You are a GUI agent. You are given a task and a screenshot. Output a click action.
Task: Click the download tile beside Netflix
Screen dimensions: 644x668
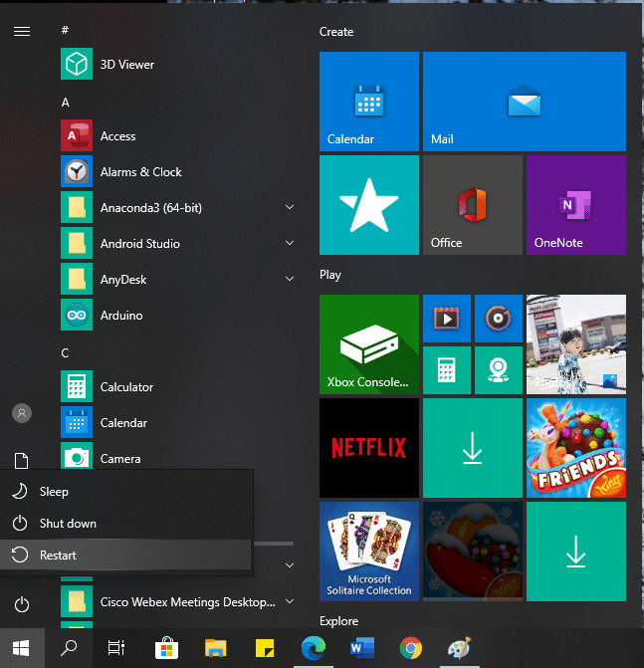[473, 448]
